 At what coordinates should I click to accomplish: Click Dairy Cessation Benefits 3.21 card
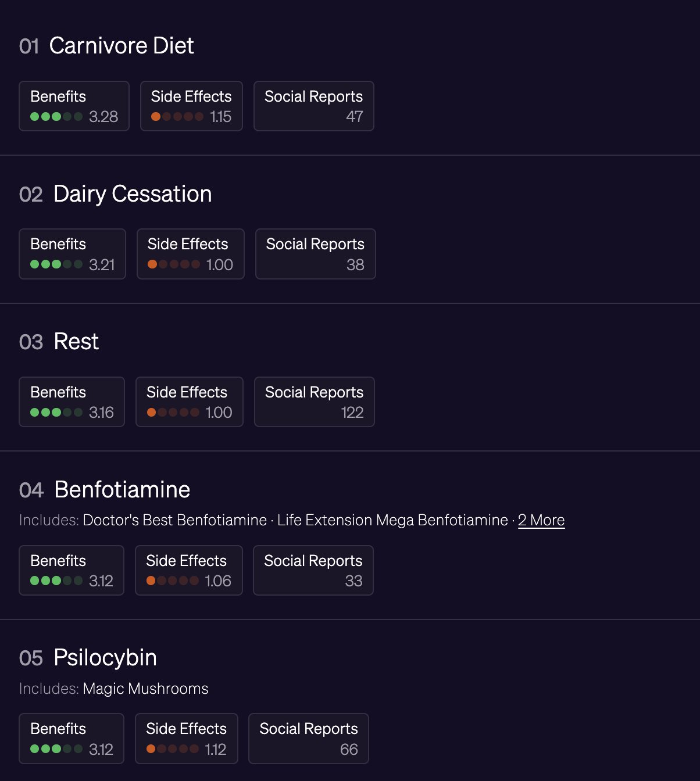[73, 254]
